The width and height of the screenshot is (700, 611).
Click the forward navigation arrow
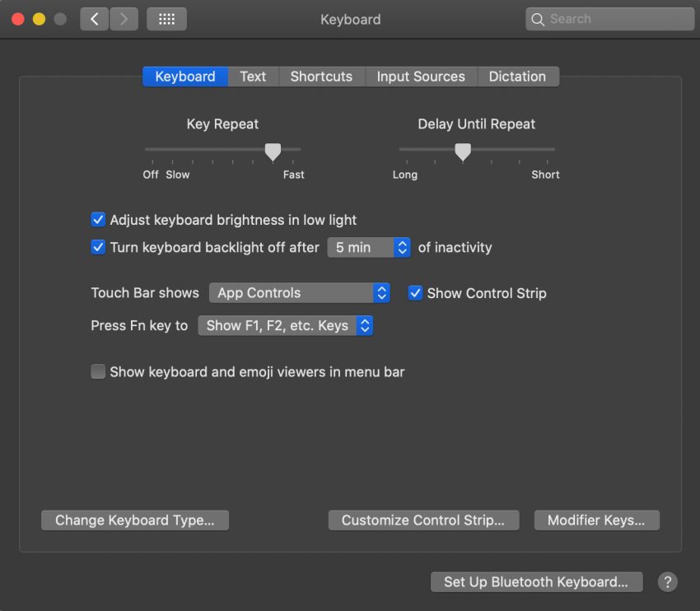point(124,18)
